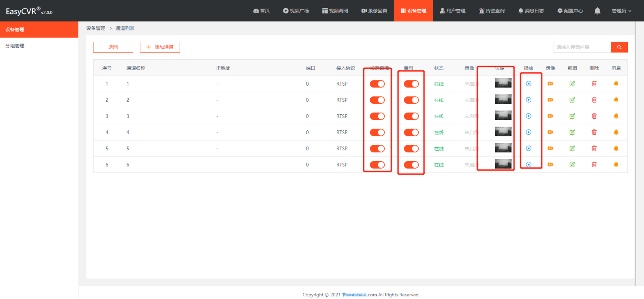Click the record camera icon in row 2

click(x=550, y=100)
